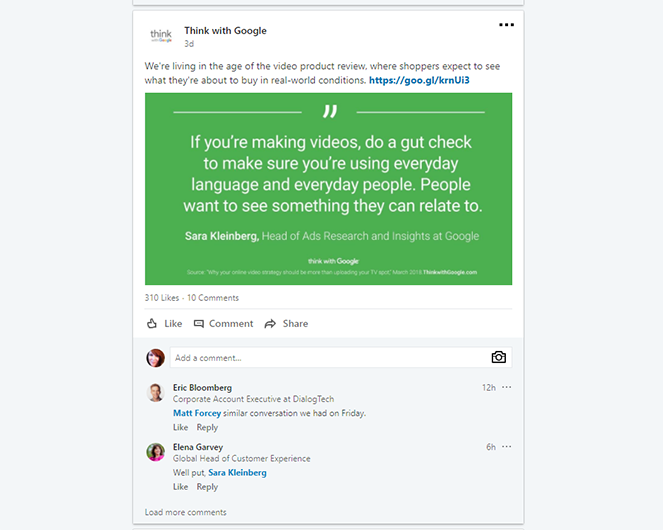This screenshot has width=663, height=530.
Task: Open the goo.gl/krnUi3 link
Action: tap(419, 80)
